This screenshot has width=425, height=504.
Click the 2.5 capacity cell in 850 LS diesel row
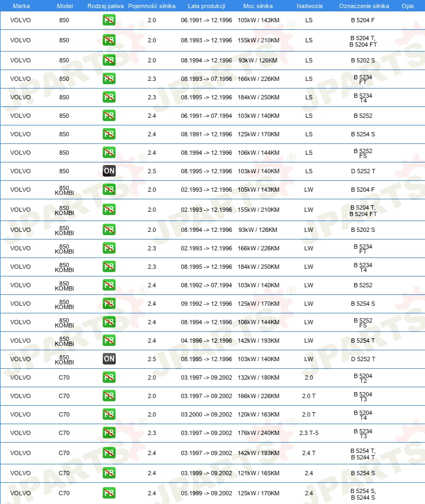click(152, 171)
